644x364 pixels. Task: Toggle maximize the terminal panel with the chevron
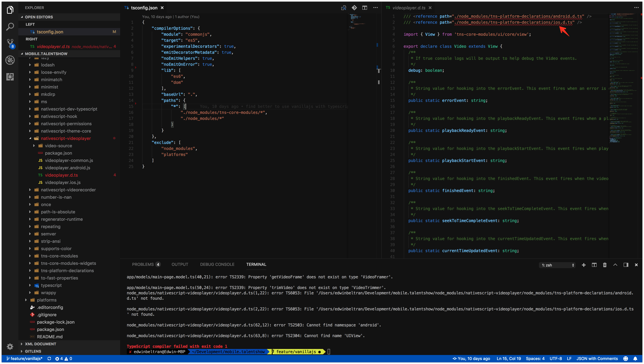pos(615,265)
